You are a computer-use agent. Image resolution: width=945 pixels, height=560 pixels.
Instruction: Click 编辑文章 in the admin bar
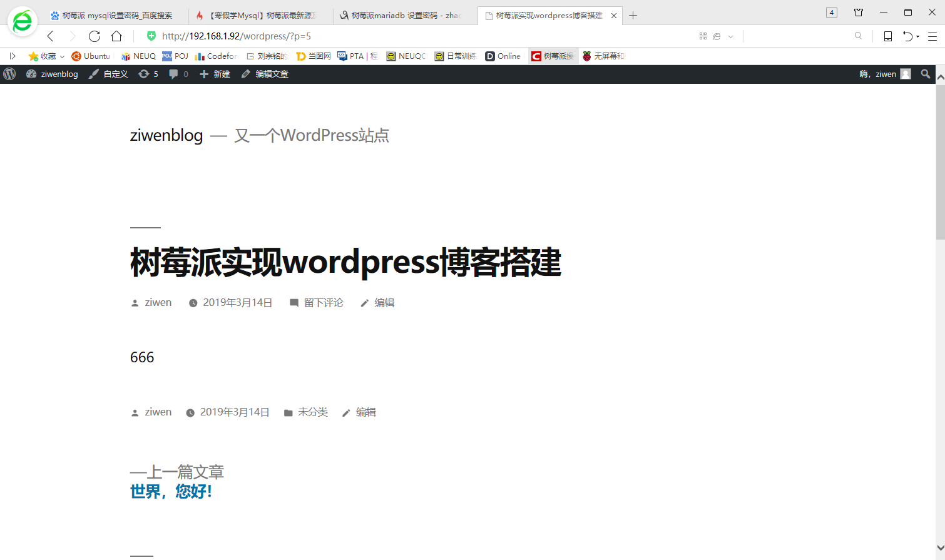click(265, 74)
